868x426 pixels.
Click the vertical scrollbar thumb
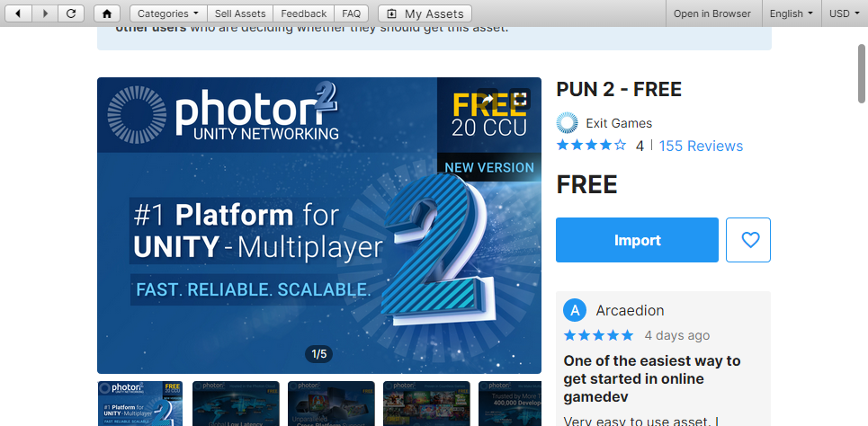pyautogui.click(x=862, y=74)
